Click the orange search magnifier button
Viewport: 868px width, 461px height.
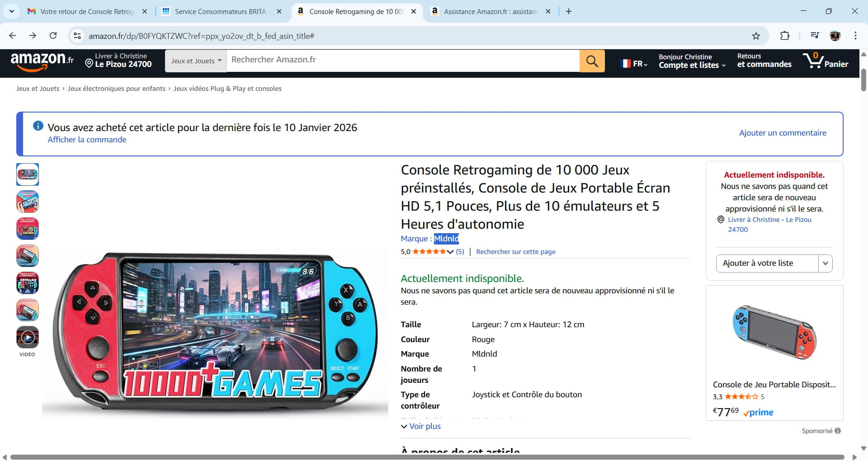592,61
